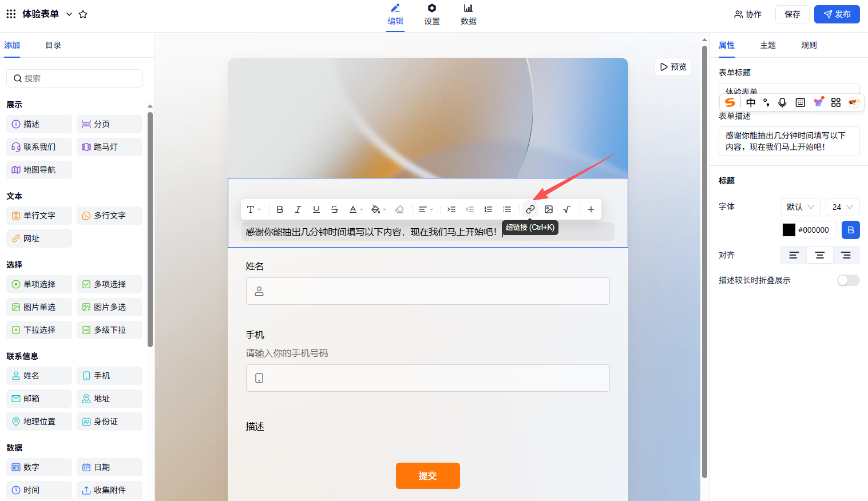Click the black title color swatch

click(789, 230)
